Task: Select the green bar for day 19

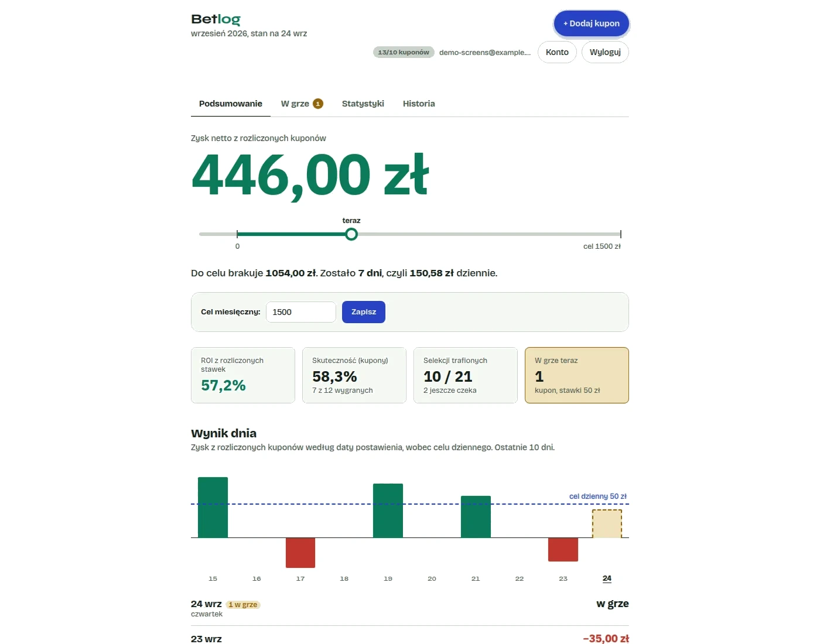Action: pyautogui.click(x=388, y=511)
